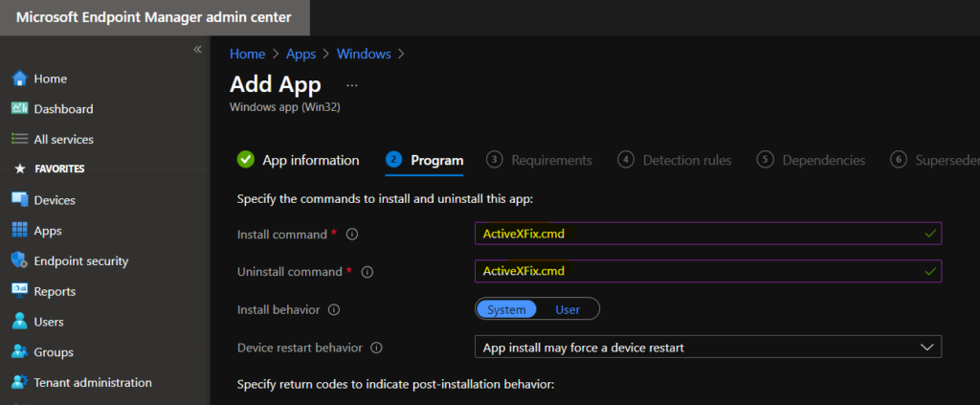
Task: Click into the Uninstall command field
Action: pos(708,271)
